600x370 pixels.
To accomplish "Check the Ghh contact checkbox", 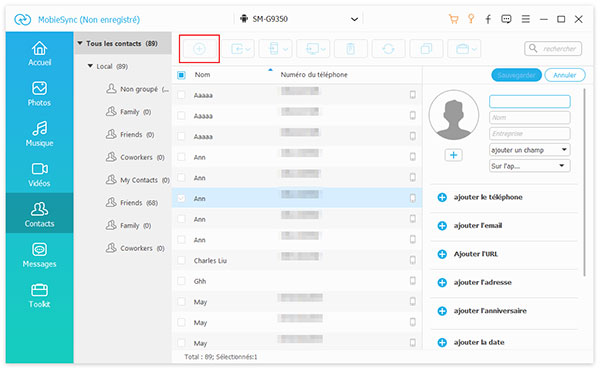I will [x=181, y=281].
